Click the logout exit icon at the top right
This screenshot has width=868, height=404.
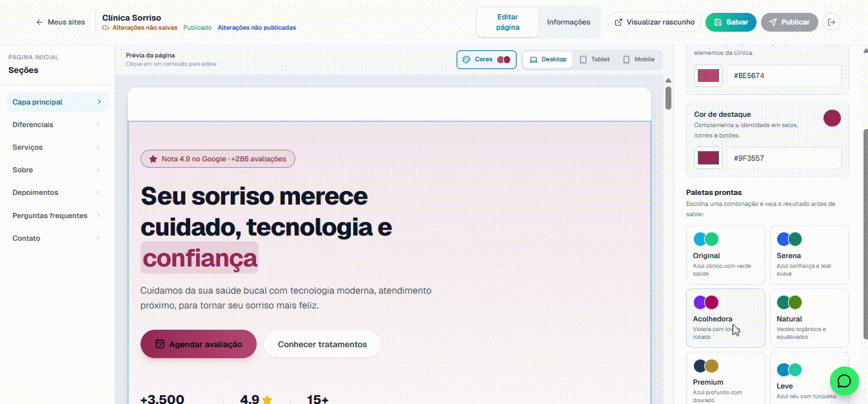[x=832, y=22]
